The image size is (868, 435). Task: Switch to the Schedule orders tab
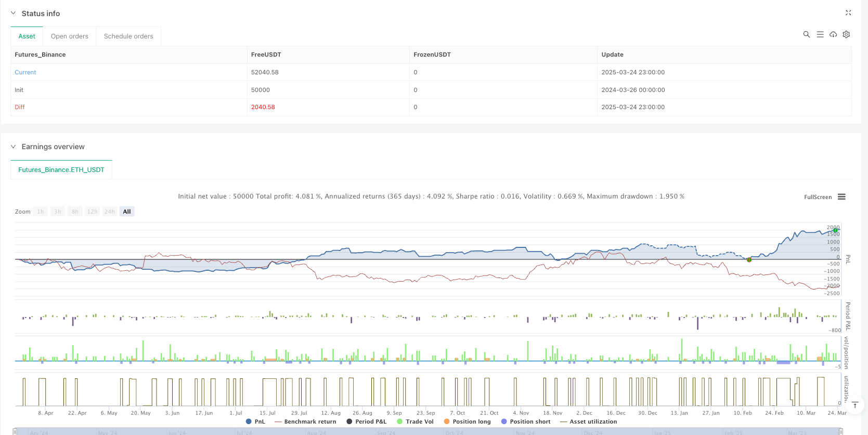[x=128, y=36]
